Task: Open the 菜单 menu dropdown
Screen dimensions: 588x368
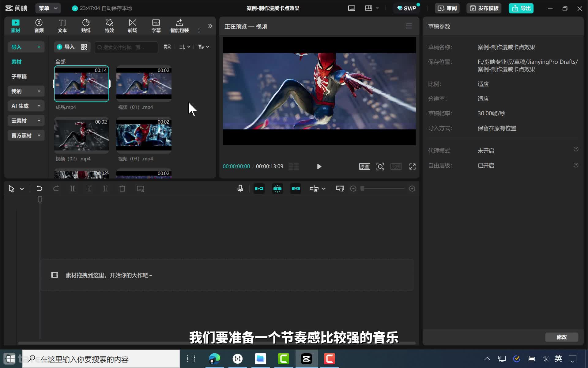Action: 48,8
